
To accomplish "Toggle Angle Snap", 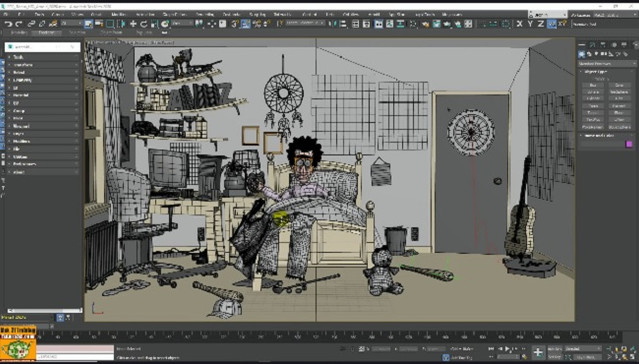I will tap(245, 24).
